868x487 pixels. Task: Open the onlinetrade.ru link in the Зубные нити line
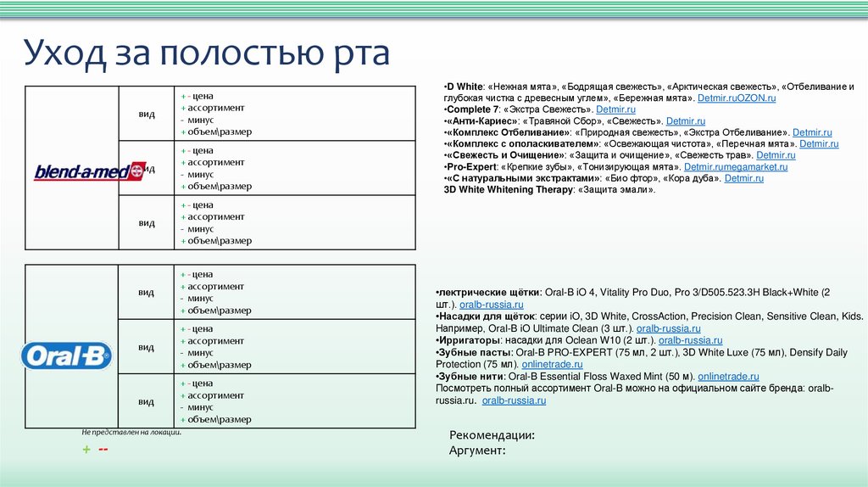(x=728, y=377)
